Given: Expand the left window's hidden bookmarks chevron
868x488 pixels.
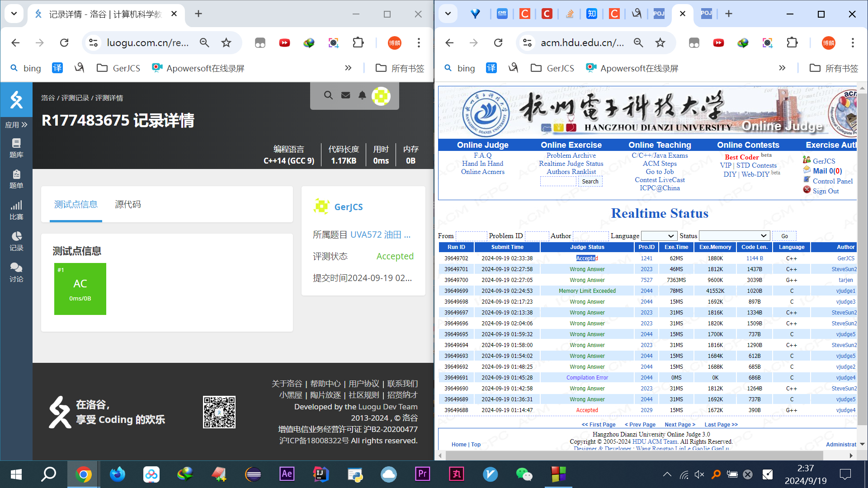Looking at the screenshot, I should 348,68.
